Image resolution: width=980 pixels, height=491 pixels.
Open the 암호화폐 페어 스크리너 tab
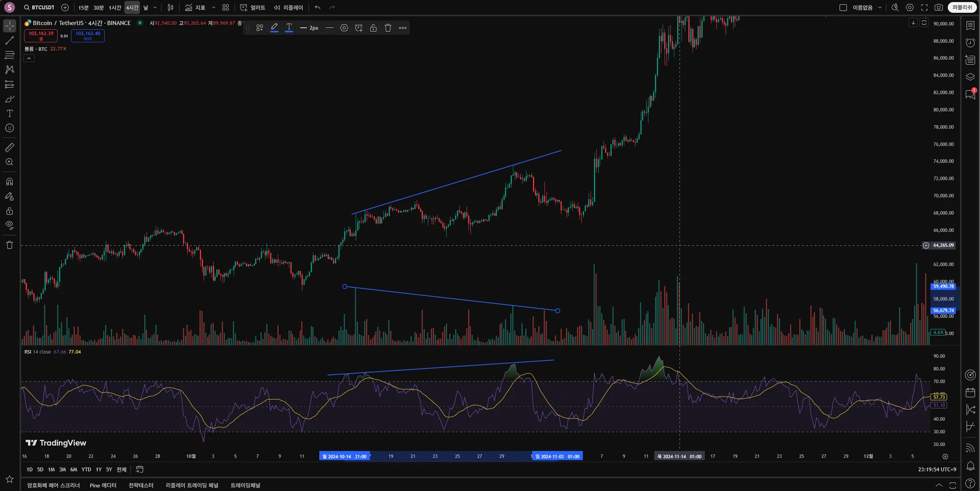coord(54,485)
